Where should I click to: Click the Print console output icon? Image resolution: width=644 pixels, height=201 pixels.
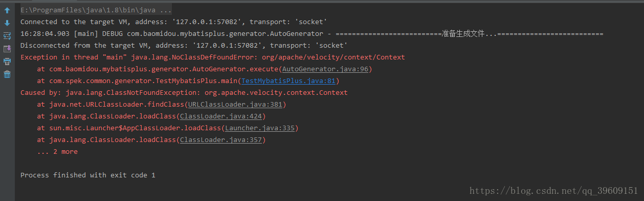pyautogui.click(x=7, y=62)
